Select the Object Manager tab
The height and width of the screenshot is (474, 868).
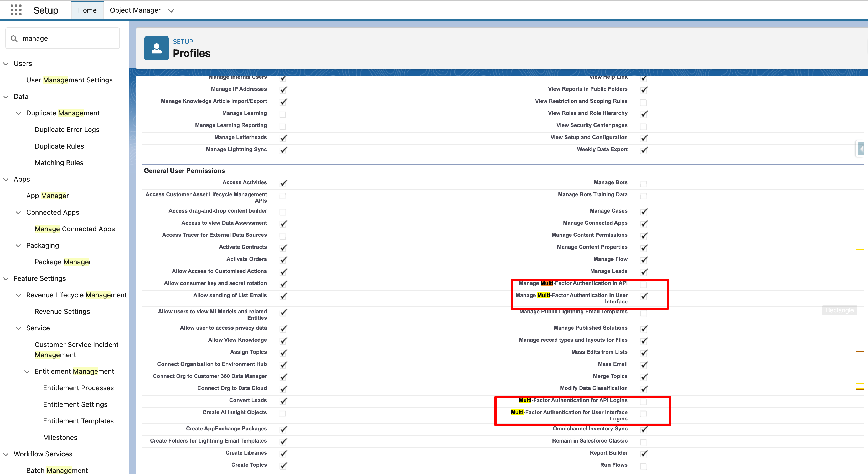coord(135,10)
